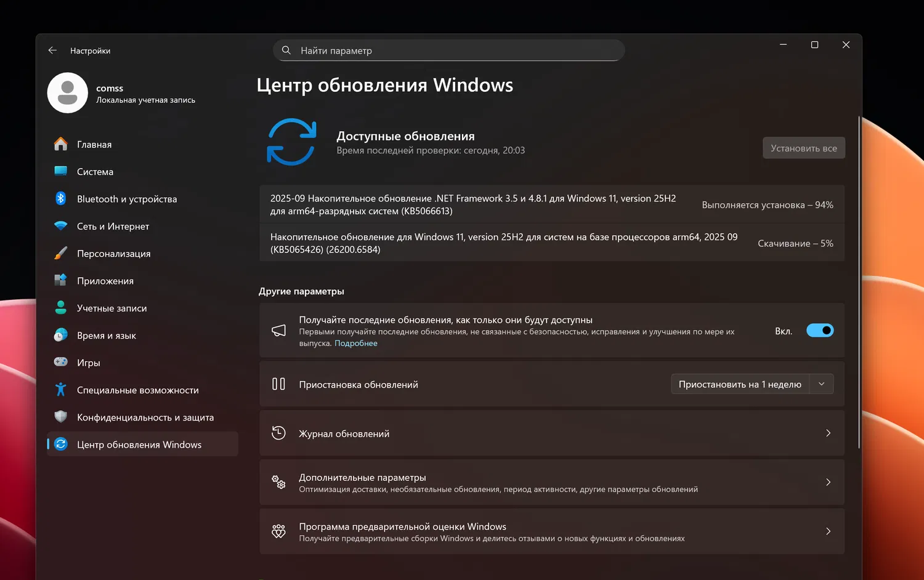This screenshot has height=580, width=924.
Task: Open the Приостановить на 1 неделю dropdown
Action: (x=821, y=384)
